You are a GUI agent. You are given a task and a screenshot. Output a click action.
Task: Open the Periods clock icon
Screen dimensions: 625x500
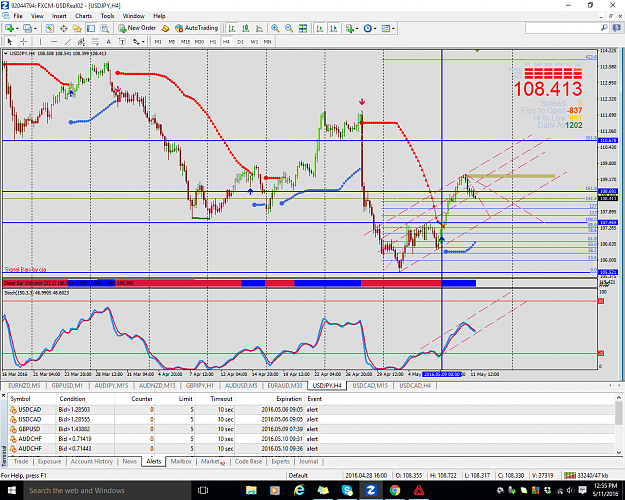tap(368, 28)
